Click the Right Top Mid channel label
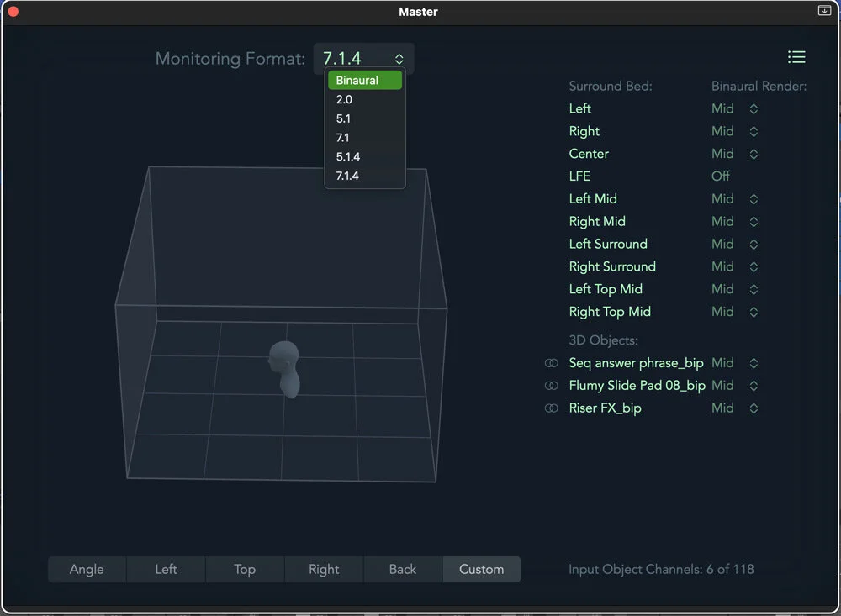 click(610, 312)
